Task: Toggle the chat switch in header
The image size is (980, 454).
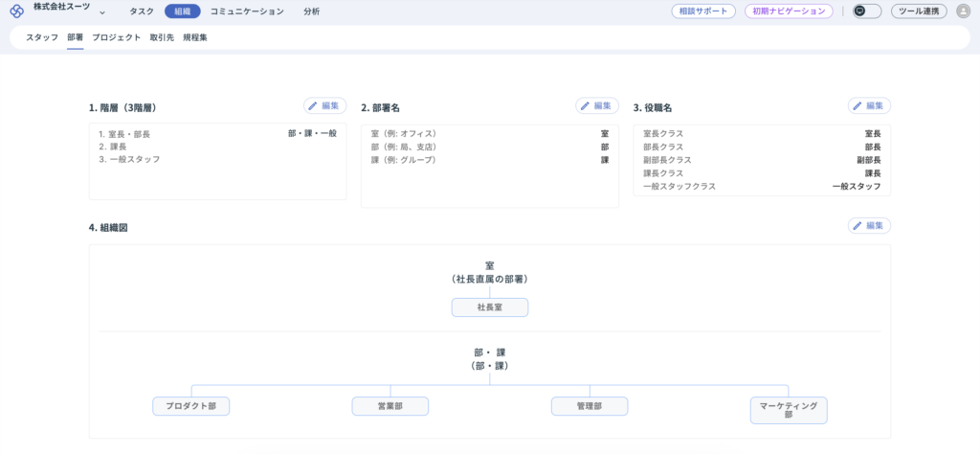Action: 867,11
